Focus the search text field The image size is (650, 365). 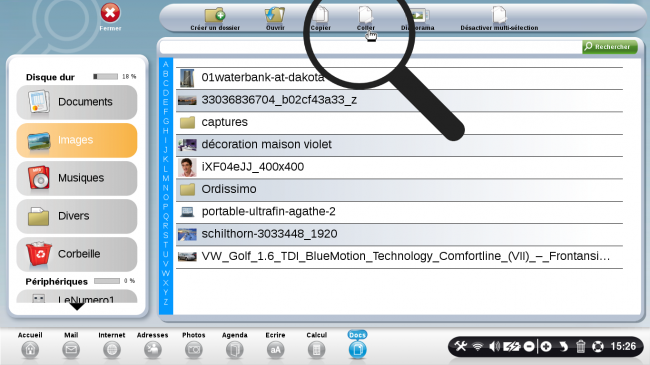point(371,47)
